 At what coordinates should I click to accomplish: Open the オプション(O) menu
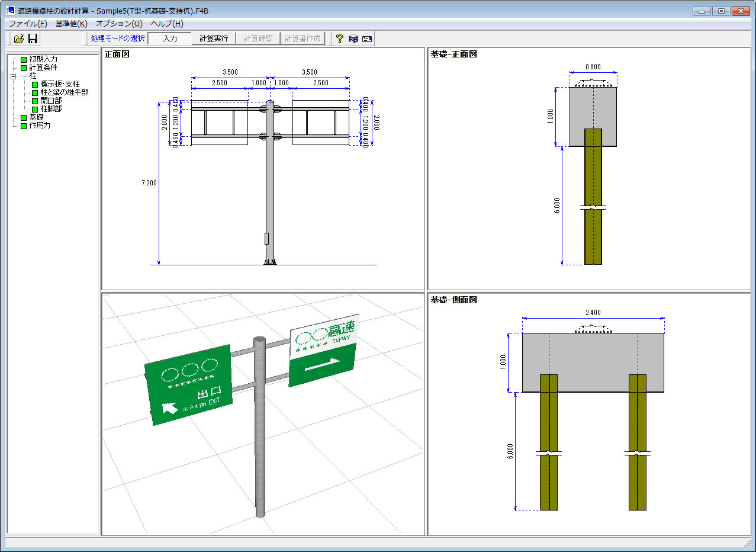[119, 24]
